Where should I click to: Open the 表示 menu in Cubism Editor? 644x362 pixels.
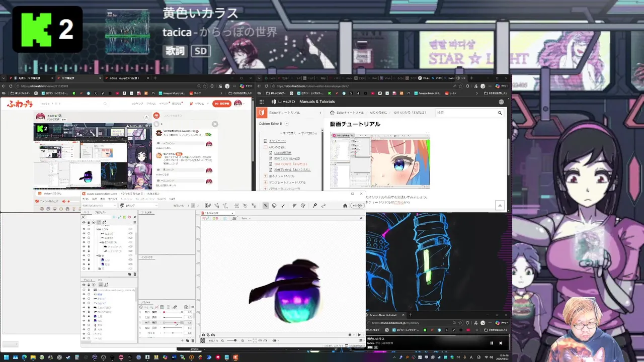tap(103, 199)
